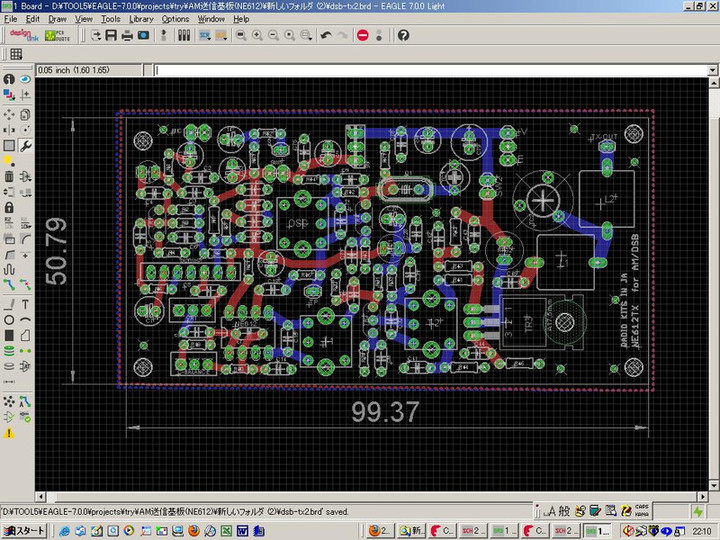Open the Help question mark icon
720x540 pixels.
(x=403, y=35)
